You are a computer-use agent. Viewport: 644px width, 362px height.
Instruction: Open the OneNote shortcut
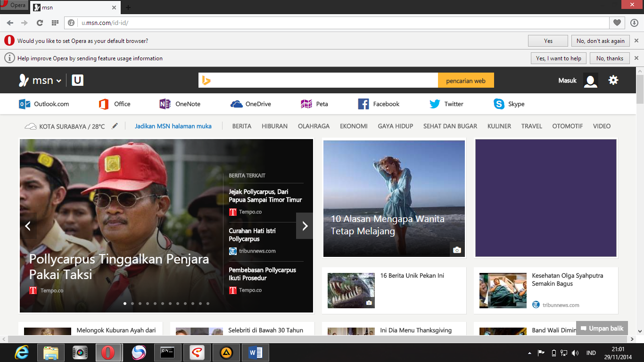click(180, 104)
